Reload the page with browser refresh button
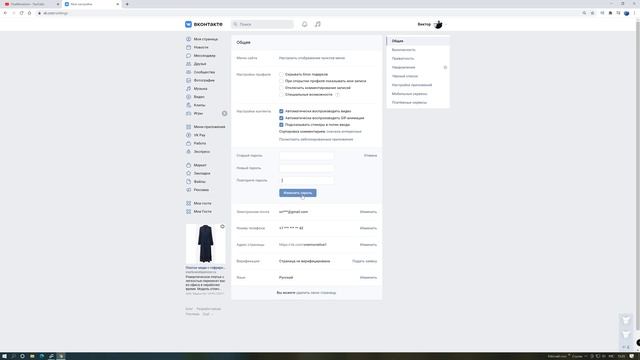The height and width of the screenshot is (360, 640). pyautogui.click(x=21, y=13)
